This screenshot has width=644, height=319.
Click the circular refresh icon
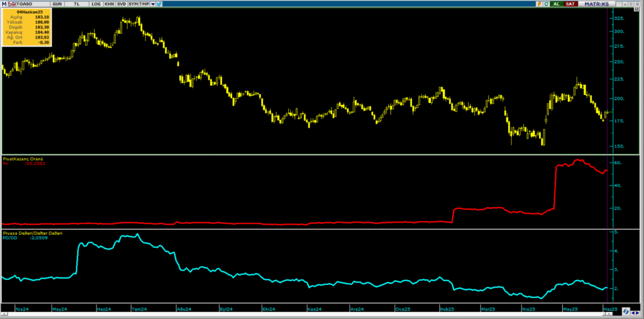547,4
